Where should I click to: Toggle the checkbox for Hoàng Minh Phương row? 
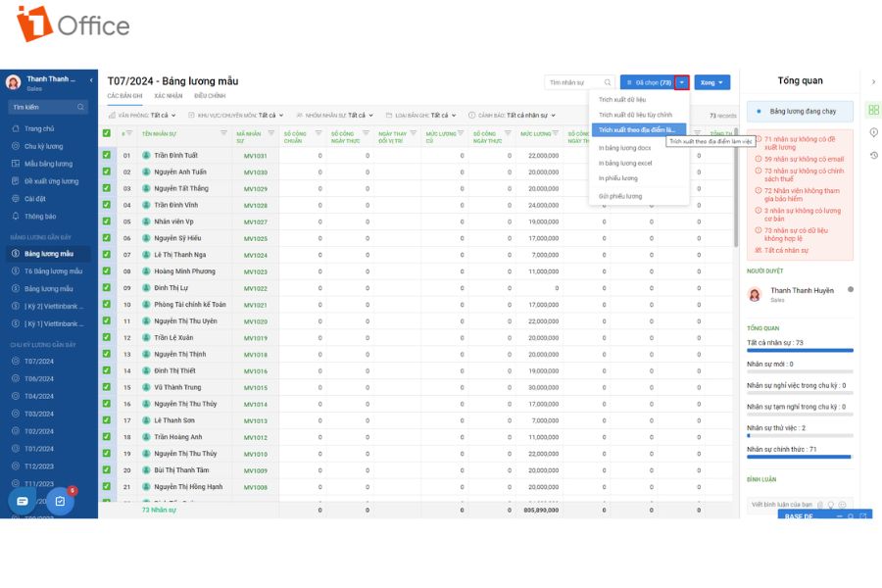click(106, 270)
